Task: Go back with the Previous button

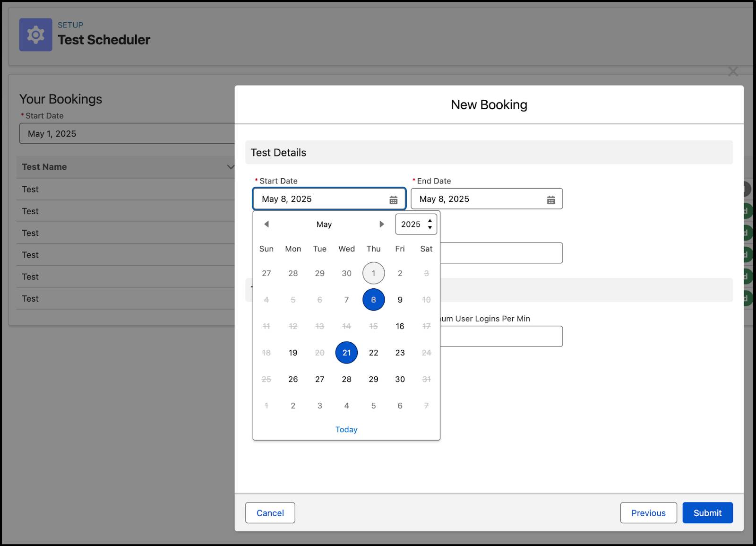Action: [648, 512]
